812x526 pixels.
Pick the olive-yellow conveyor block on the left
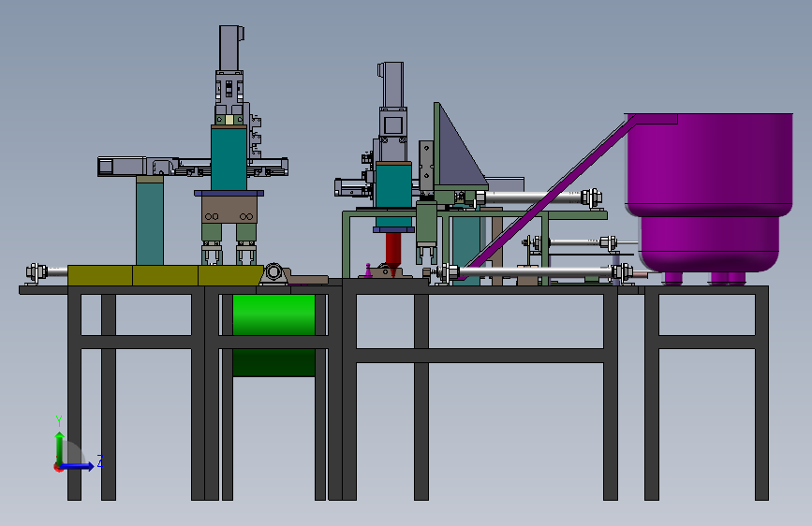pyautogui.click(x=165, y=275)
